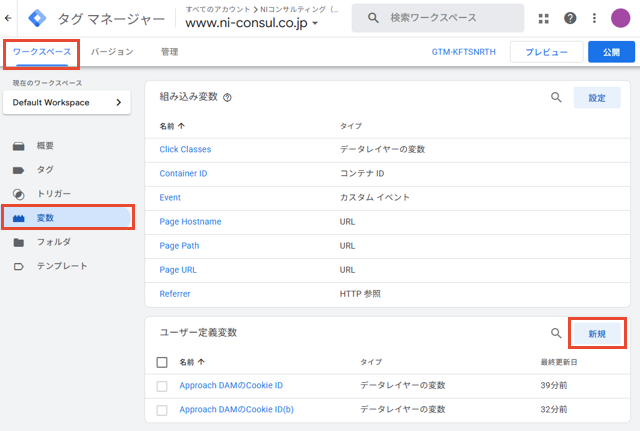Expand the Default Workspace selector
The height and width of the screenshot is (431, 640).
(67, 102)
